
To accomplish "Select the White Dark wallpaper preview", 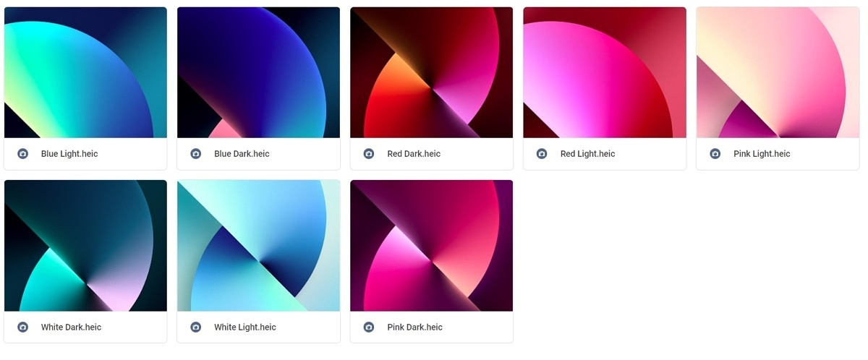I will pos(85,246).
